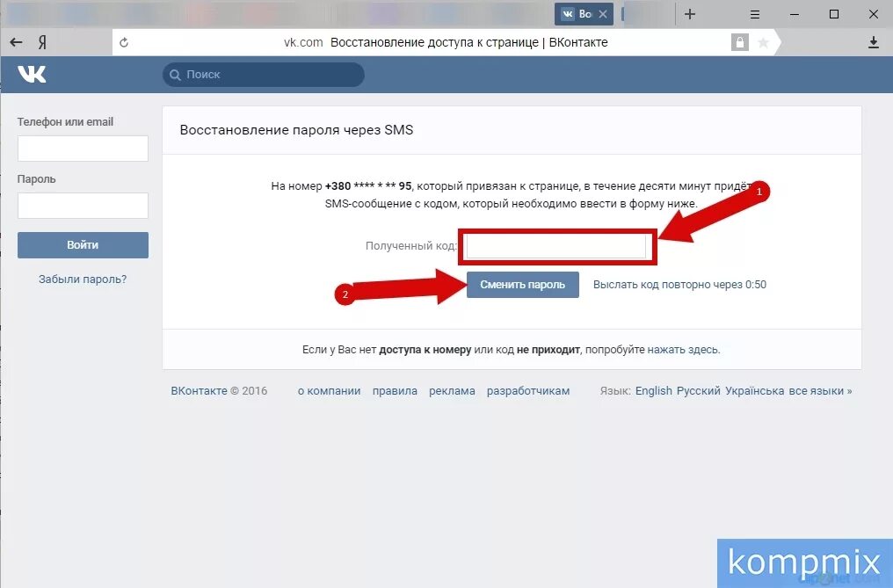The height and width of the screenshot is (588, 893).
Task: Click Выслать код повторно timer text
Action: [679, 284]
